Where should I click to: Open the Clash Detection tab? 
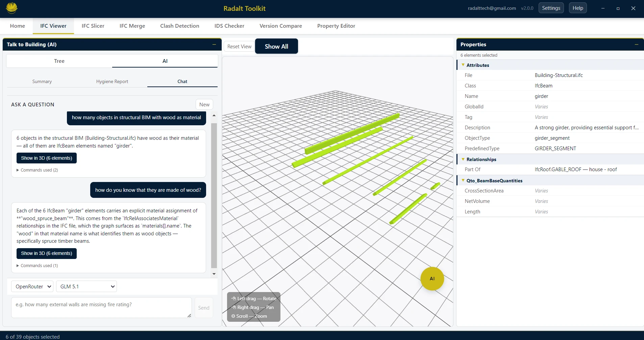click(x=180, y=26)
